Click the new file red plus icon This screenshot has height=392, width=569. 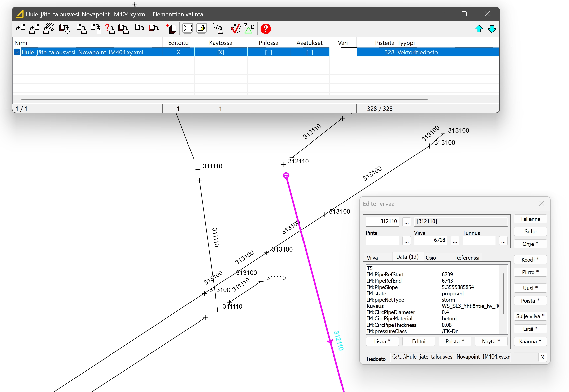171,29
